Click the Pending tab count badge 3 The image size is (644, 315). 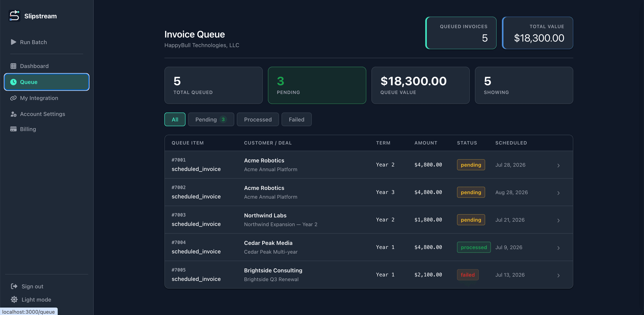tap(223, 119)
